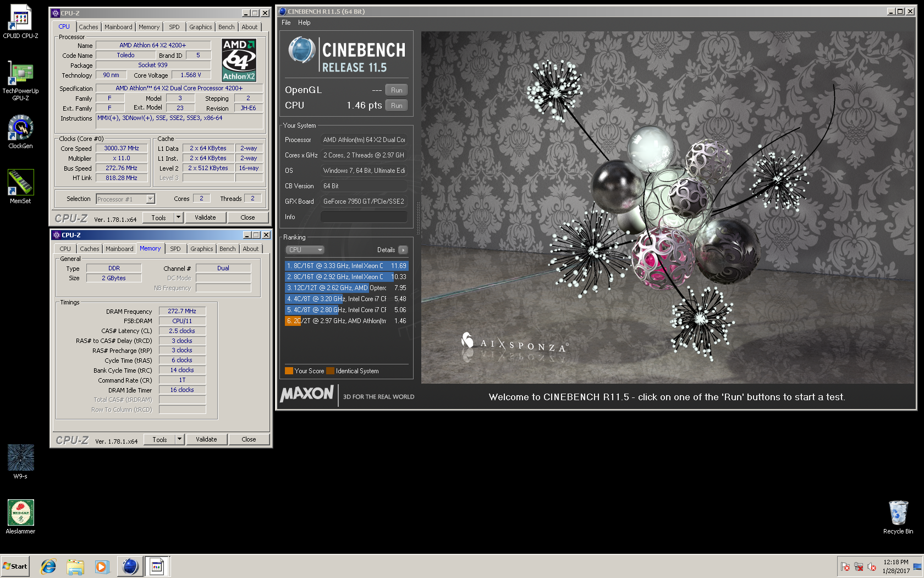
Task: Open Internet Explorer from the taskbar
Action: [x=48, y=566]
